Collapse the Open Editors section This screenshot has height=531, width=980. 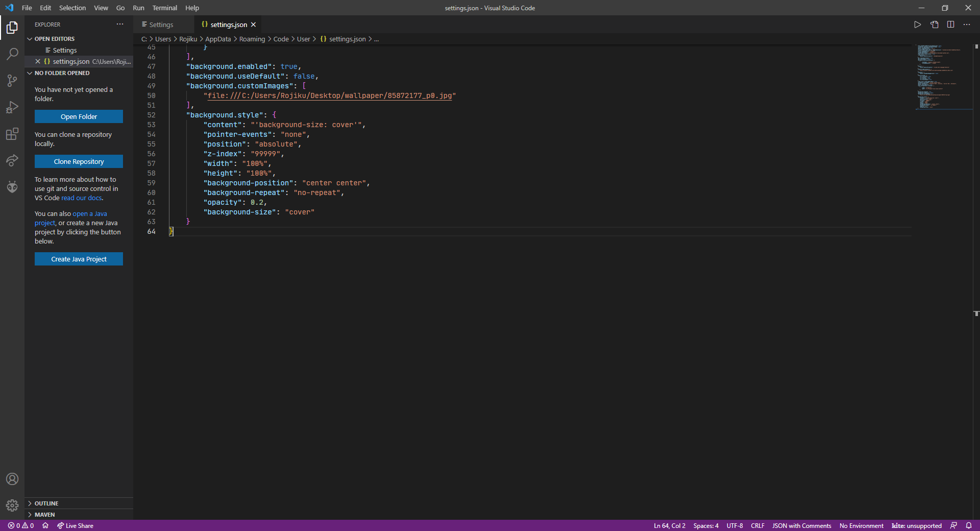(x=79, y=39)
